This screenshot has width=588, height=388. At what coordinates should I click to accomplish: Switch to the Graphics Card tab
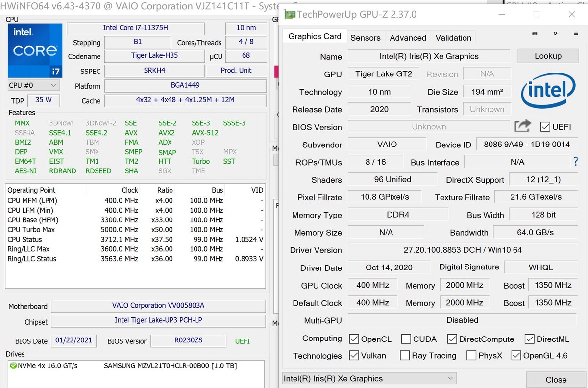(x=315, y=37)
